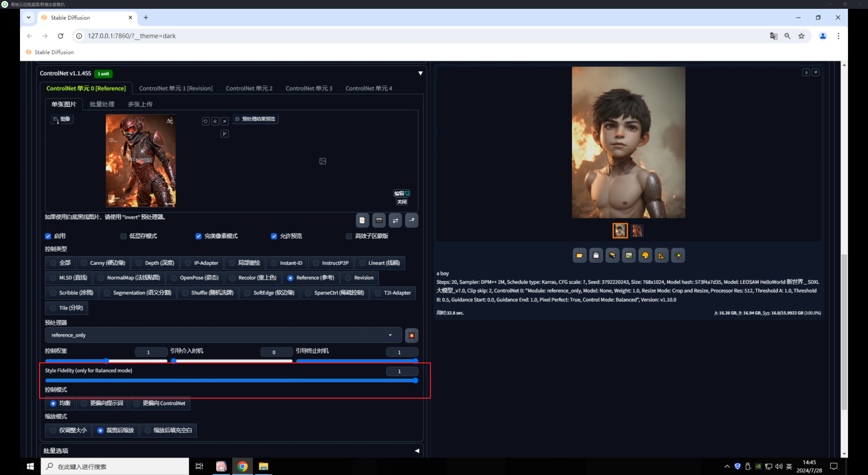868x475 pixels.
Task: Run the preprocessor explosion icon button
Action: (412, 335)
